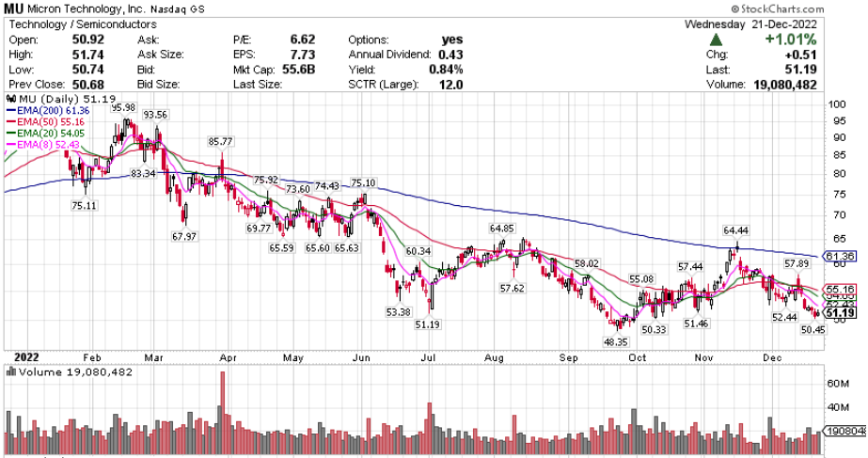Click the 64.85 high price label

click(x=501, y=229)
